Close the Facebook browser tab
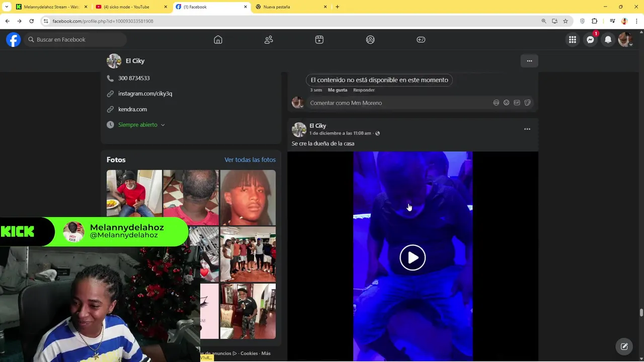644x362 pixels. (x=246, y=7)
